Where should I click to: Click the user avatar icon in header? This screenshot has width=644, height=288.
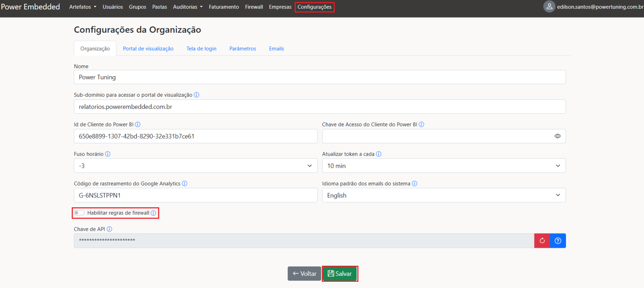[549, 7]
